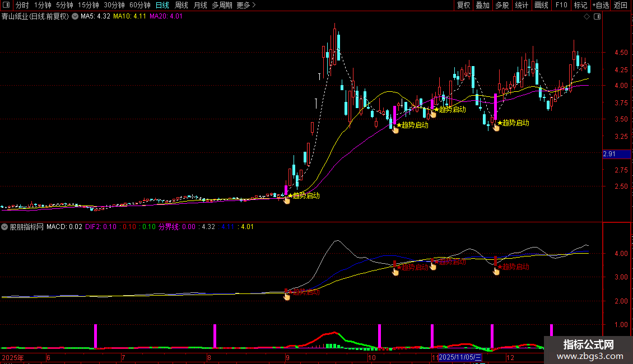
Task: Click the 分界线: 0.00 label
Action: (x=177, y=227)
